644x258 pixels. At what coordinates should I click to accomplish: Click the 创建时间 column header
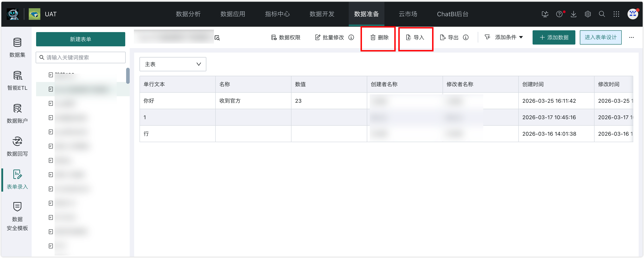tap(556, 84)
